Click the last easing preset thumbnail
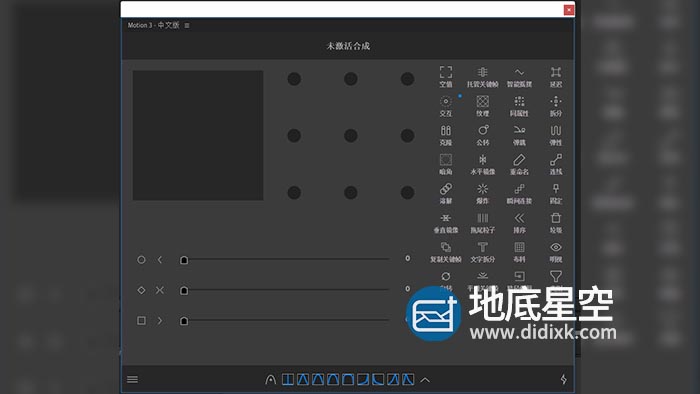 (x=408, y=380)
